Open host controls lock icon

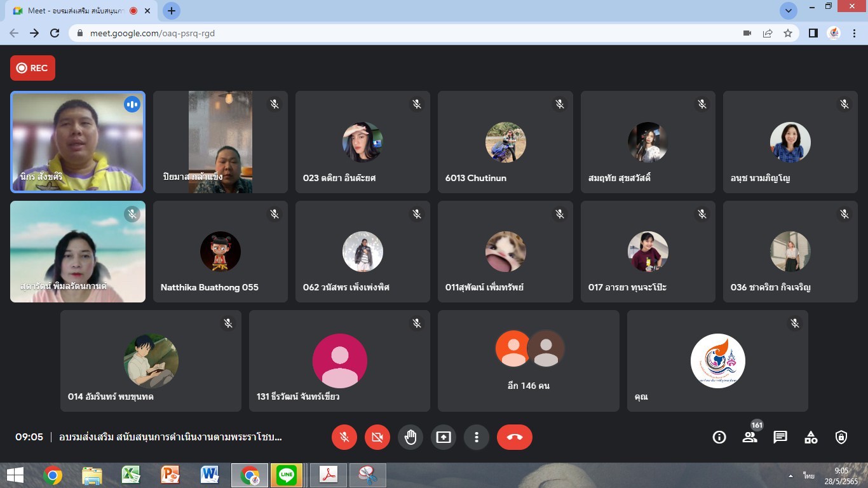841,437
